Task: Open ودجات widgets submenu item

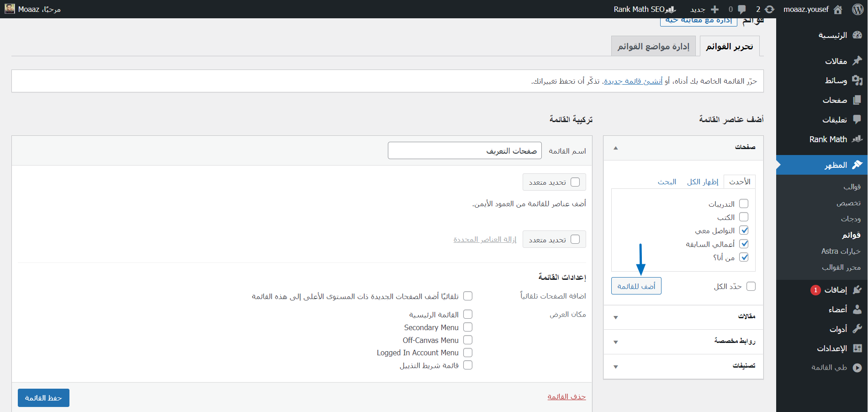Action: pyautogui.click(x=851, y=219)
